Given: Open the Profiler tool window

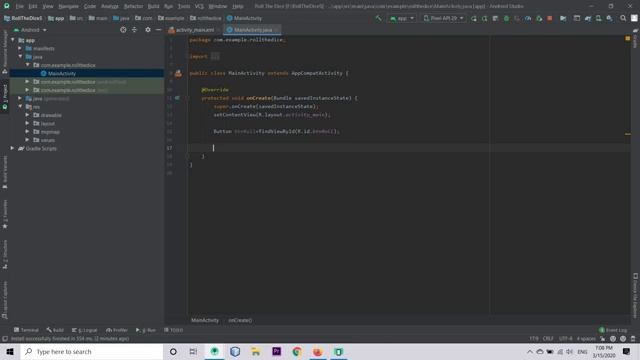Looking at the screenshot, I should click(x=117, y=330).
